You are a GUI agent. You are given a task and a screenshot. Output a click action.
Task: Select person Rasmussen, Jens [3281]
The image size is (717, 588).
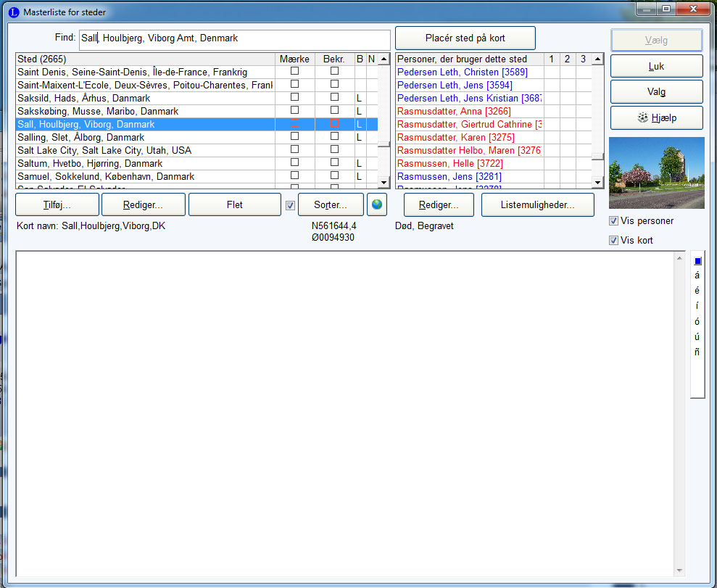tap(470, 176)
